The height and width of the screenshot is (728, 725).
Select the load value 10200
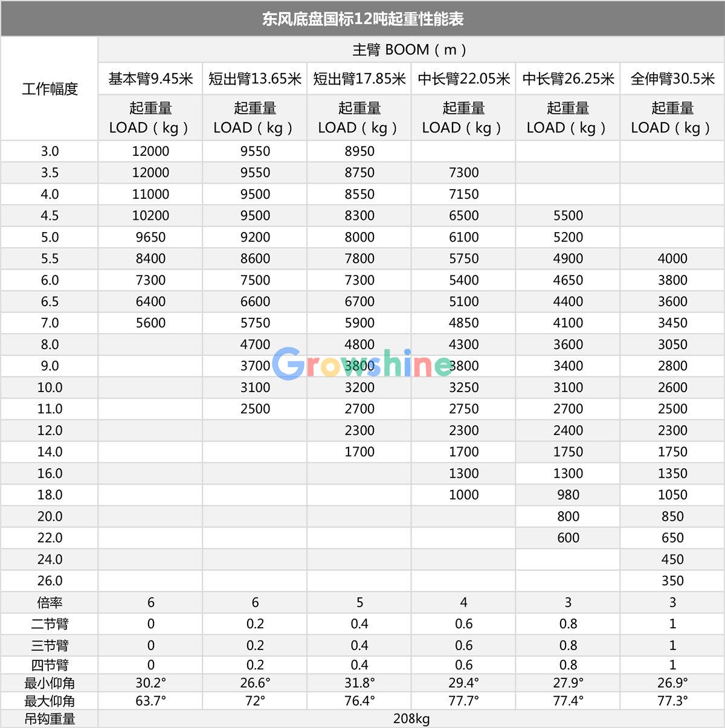click(x=150, y=216)
